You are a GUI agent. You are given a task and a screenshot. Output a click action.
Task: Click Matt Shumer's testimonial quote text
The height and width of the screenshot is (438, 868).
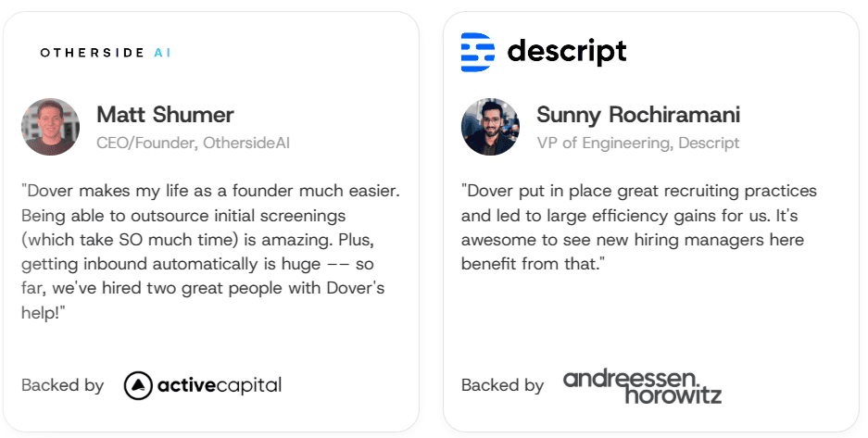pos(210,252)
